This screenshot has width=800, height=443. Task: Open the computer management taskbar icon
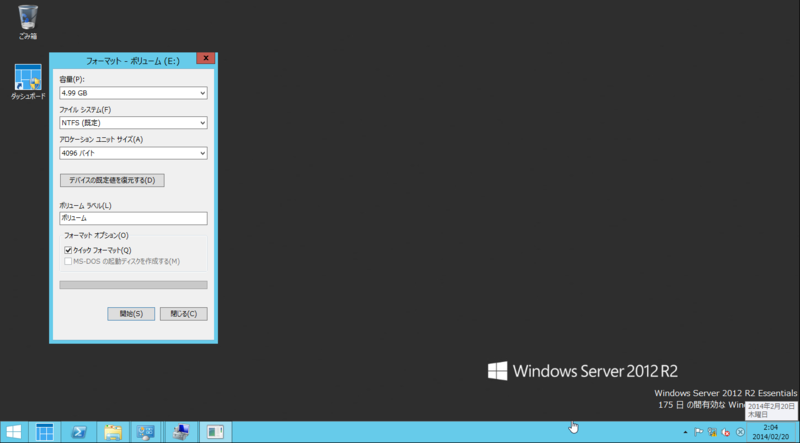point(181,432)
